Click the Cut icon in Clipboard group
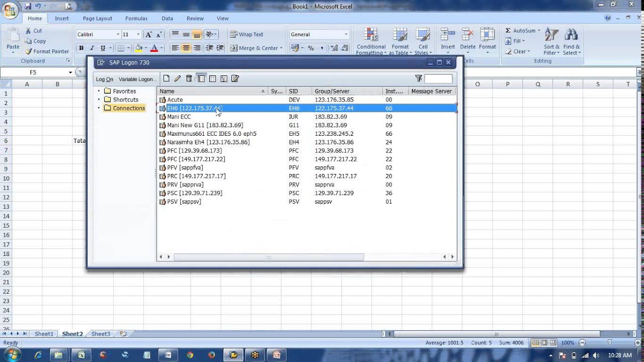The width and height of the screenshot is (644, 362). click(27, 31)
